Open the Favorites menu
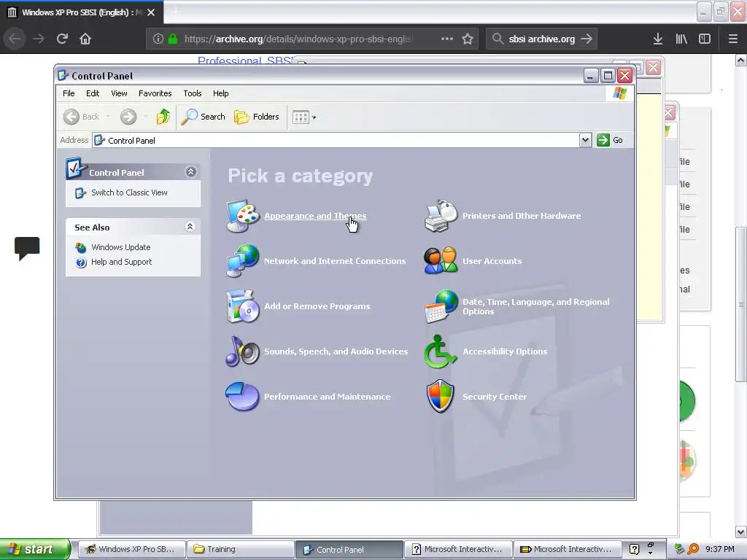747x560 pixels. tap(155, 93)
